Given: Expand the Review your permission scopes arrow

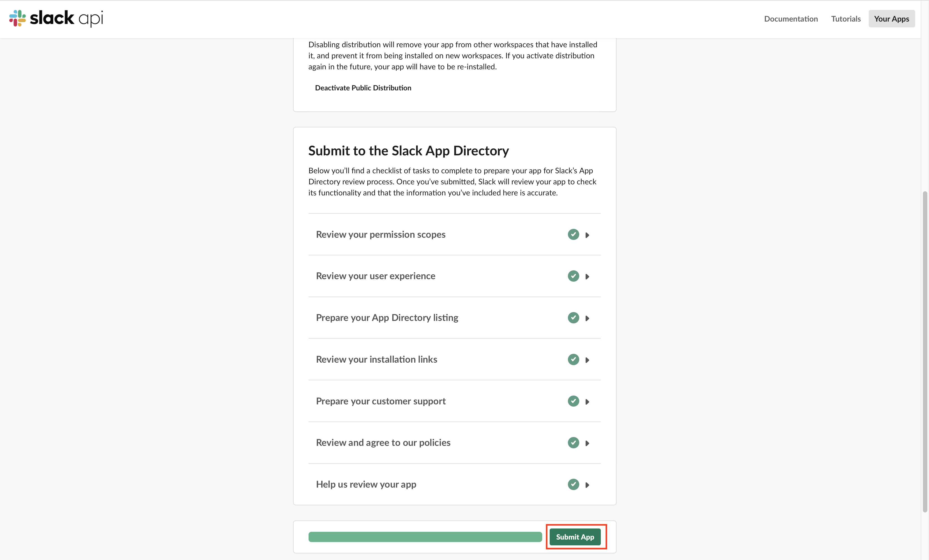Looking at the screenshot, I should 587,235.
